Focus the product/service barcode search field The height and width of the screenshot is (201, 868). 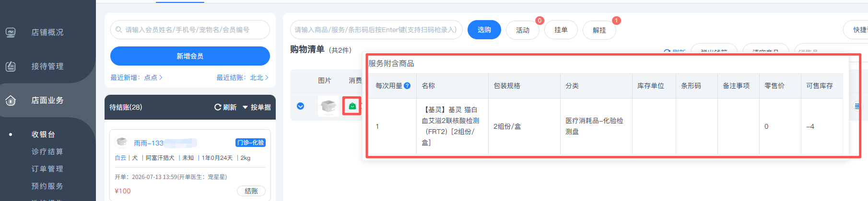coord(376,30)
